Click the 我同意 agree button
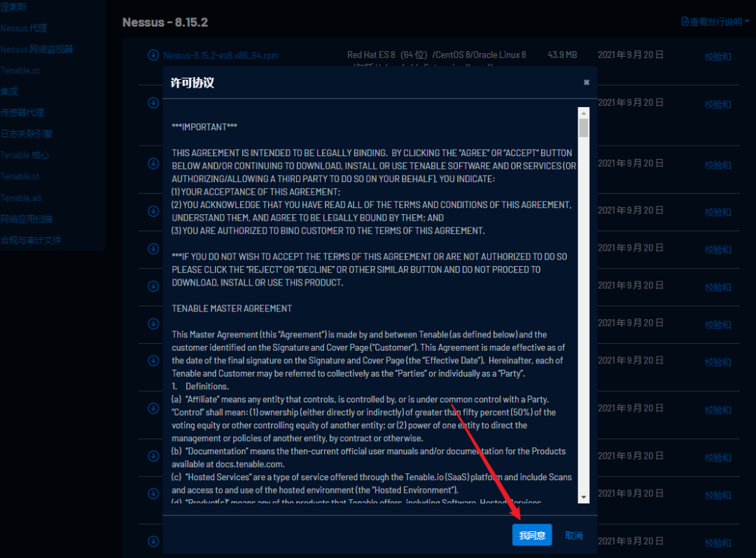The image size is (756, 558). (532, 535)
